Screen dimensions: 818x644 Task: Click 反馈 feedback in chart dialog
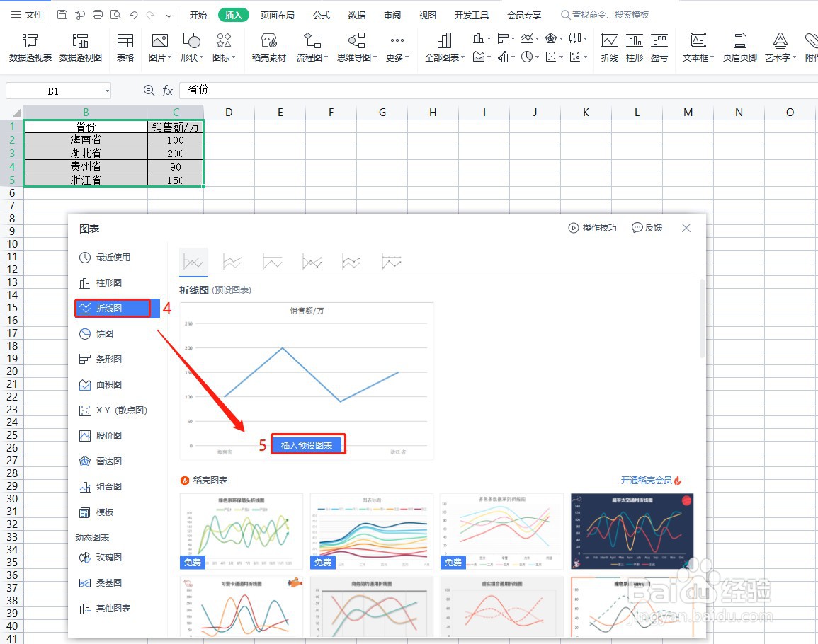coord(647,228)
